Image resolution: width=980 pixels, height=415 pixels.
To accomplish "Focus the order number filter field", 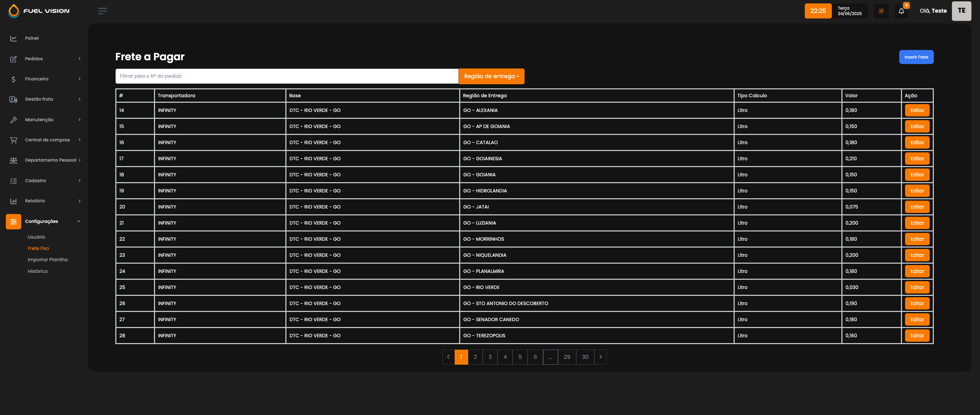I will click(286, 76).
